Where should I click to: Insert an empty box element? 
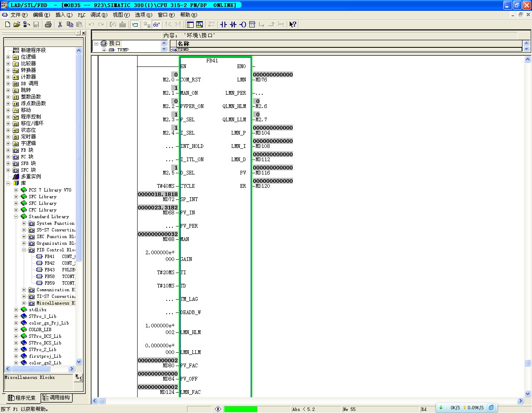pos(252,25)
